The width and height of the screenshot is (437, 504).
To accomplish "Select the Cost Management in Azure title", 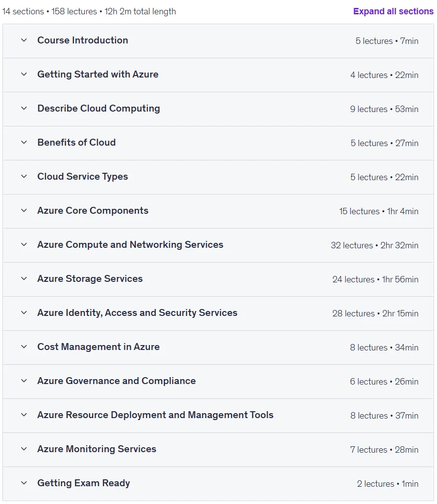I will [98, 347].
